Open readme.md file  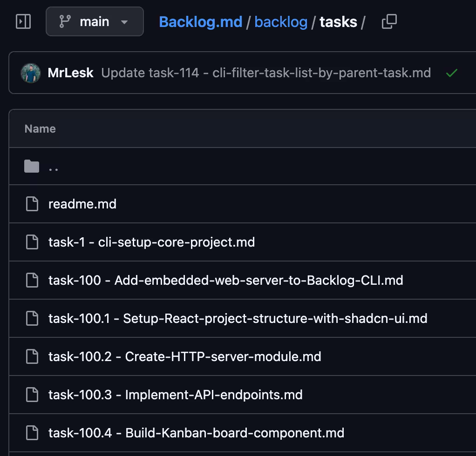[x=82, y=204]
